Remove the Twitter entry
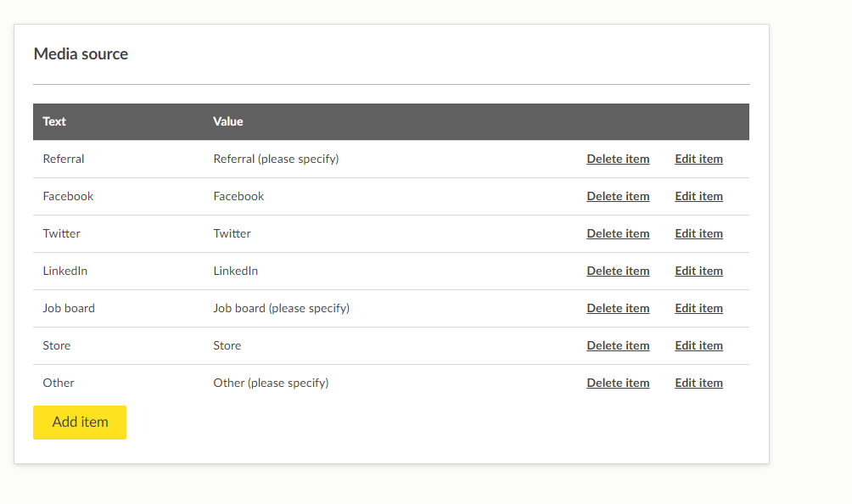The image size is (852, 504). click(x=618, y=233)
